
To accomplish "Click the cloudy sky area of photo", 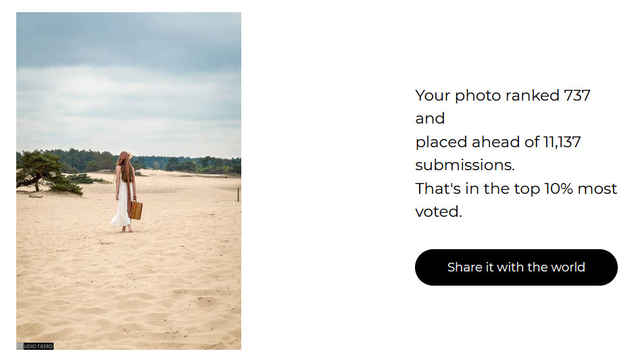I will click(128, 81).
